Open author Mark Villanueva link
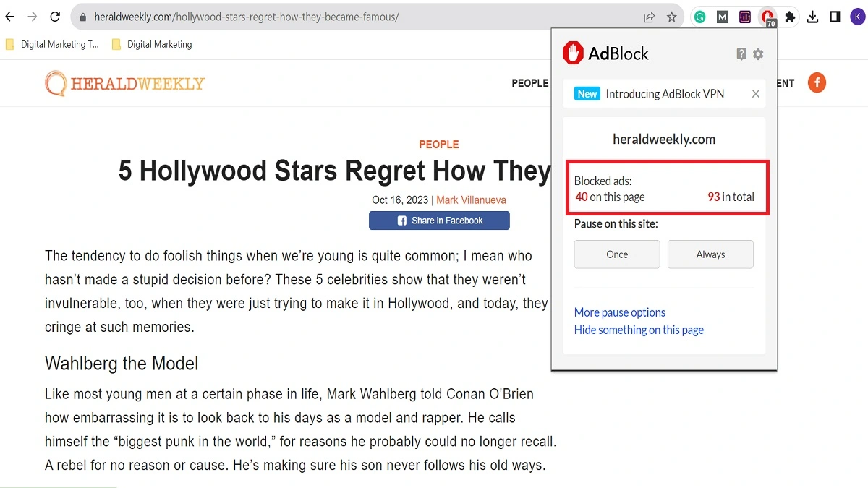Image resolution: width=868 pixels, height=488 pixels. point(471,200)
